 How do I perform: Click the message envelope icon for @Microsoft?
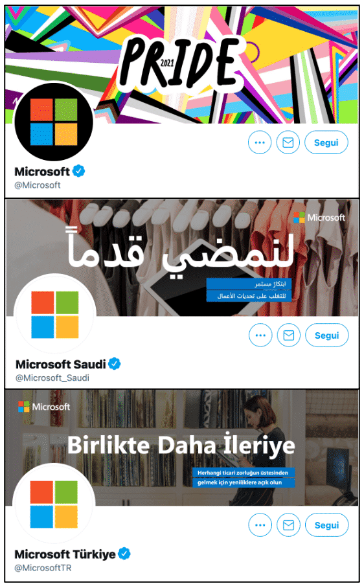(288, 142)
